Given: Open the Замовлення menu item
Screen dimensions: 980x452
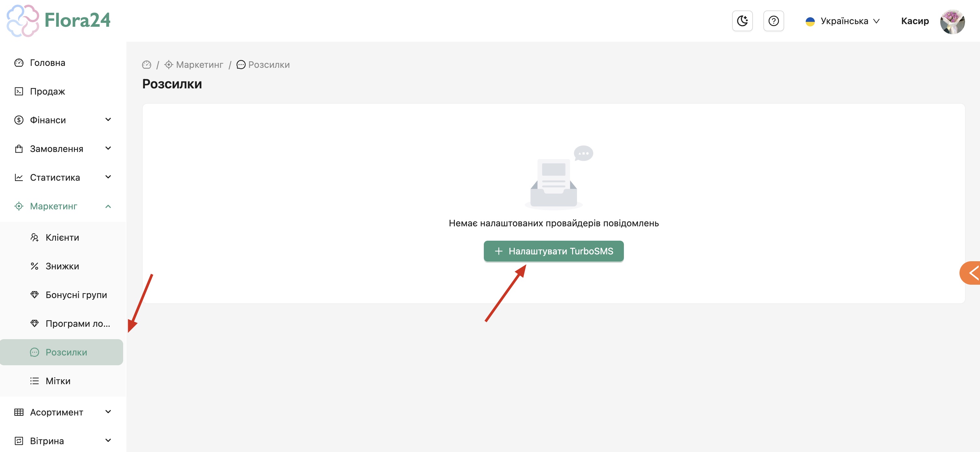Looking at the screenshot, I should pos(63,149).
